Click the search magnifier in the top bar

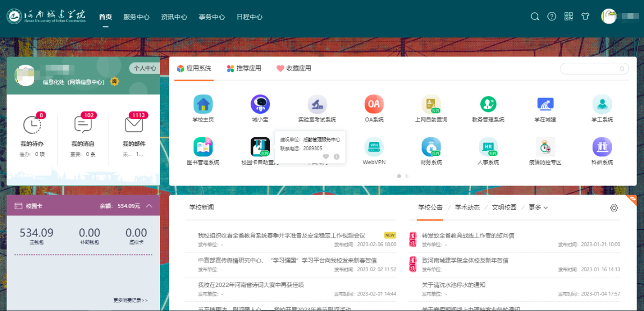[x=535, y=17]
